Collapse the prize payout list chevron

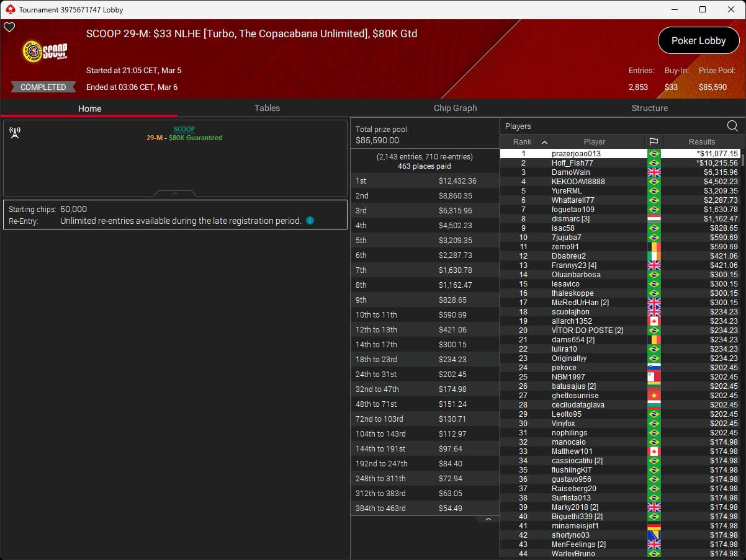click(x=488, y=519)
